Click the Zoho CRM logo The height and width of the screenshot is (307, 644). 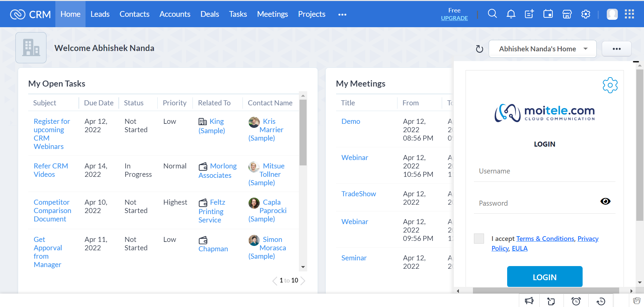(x=30, y=14)
